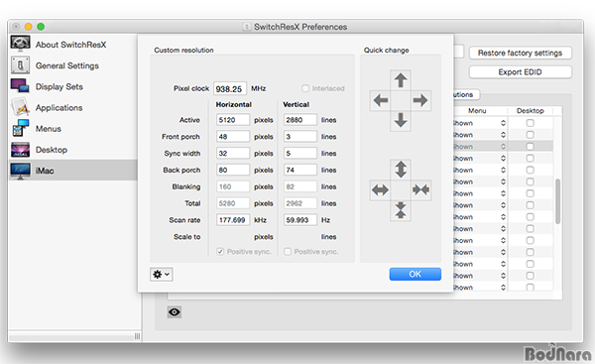This screenshot has height=364, width=595.
Task: Click Horizontal Sync width field
Action: 233,154
